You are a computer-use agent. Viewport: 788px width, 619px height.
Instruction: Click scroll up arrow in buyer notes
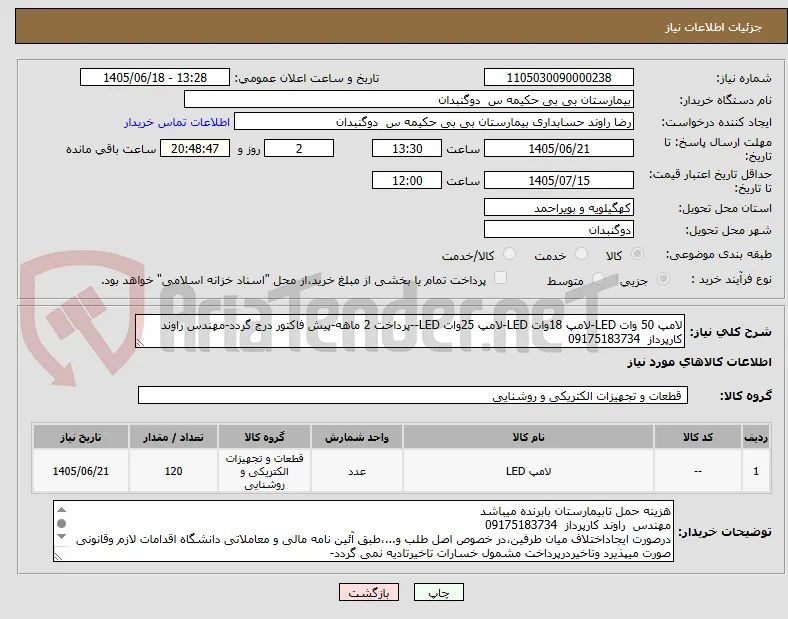pyautogui.click(x=61, y=509)
